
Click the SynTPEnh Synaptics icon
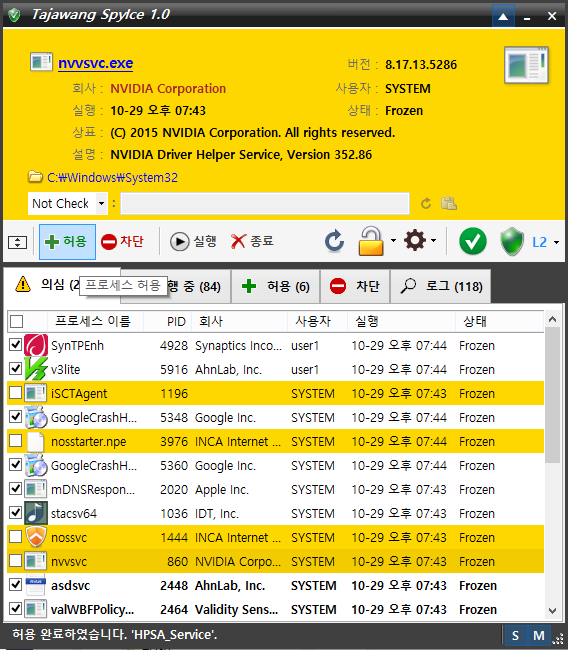click(x=36, y=345)
